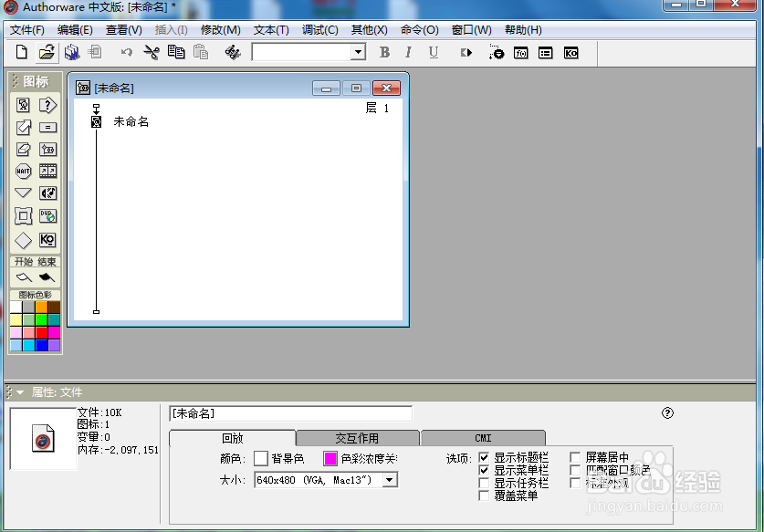This screenshot has height=532, width=764.
Task: Select the Display icon in palette
Action: pyautogui.click(x=23, y=105)
